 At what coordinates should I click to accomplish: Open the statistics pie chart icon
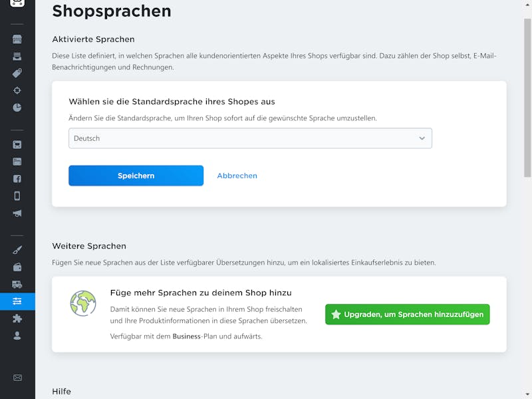17,108
